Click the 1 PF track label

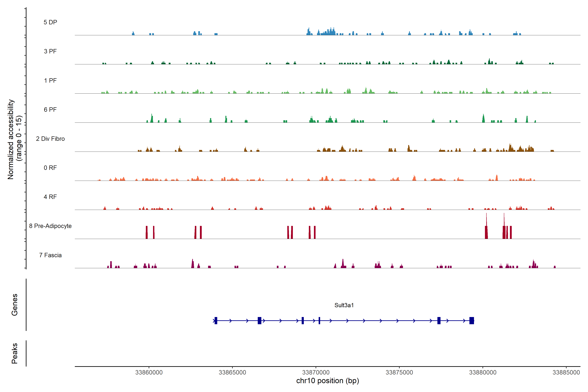(x=50, y=81)
